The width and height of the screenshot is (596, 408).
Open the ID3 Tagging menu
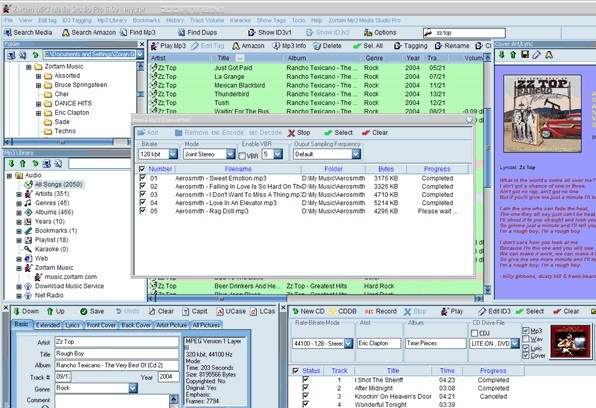(77, 20)
